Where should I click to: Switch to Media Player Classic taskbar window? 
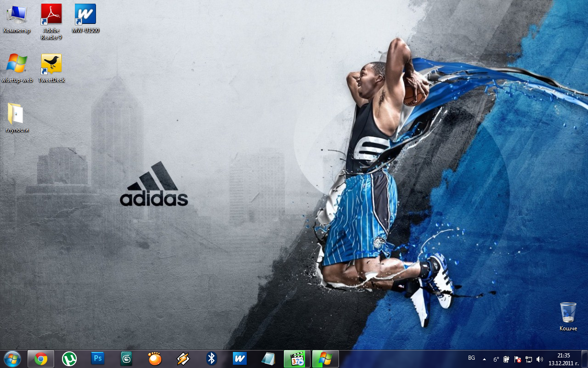[297, 359]
